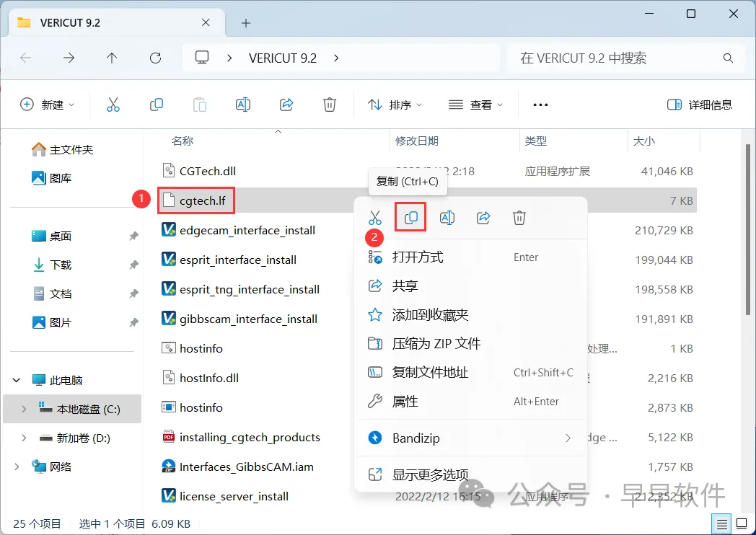Refresh the current folder
Screen dimensions: 756x535
pyautogui.click(x=155, y=58)
